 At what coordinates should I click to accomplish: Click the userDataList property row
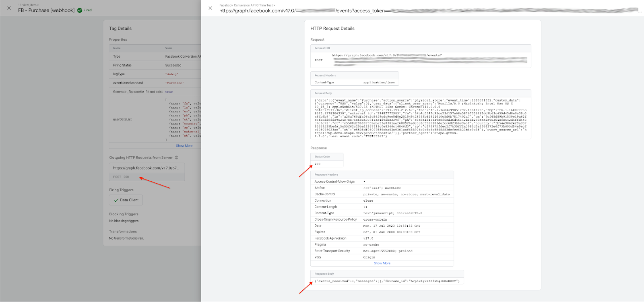pyautogui.click(x=155, y=119)
